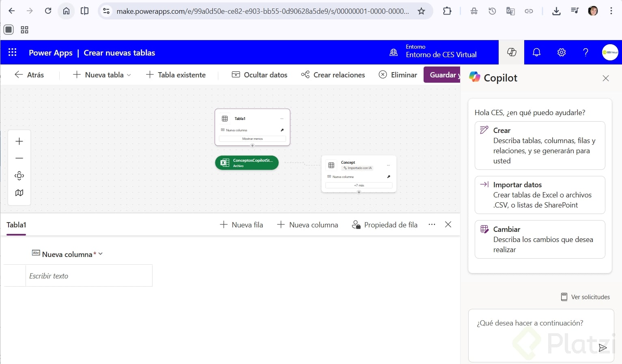Image resolution: width=622 pixels, height=364 pixels.
Task: Choose the Cambiar Copilot option
Action: (x=540, y=240)
